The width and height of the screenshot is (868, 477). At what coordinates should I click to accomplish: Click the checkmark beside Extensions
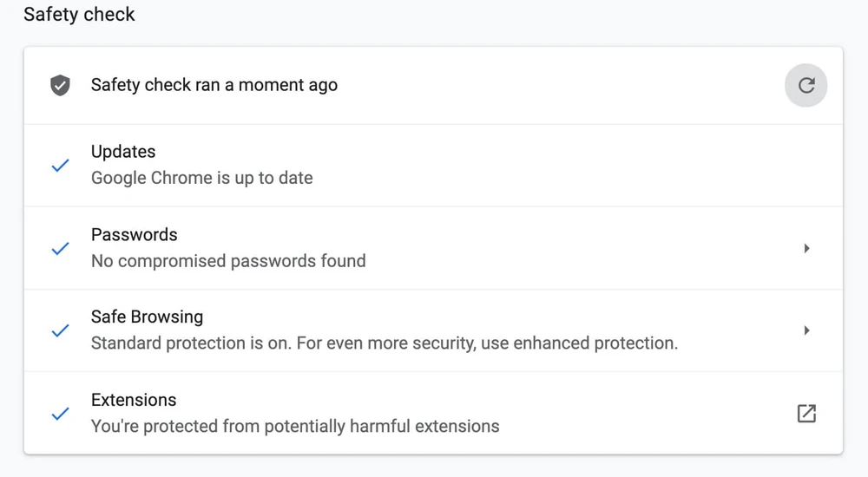pos(60,414)
